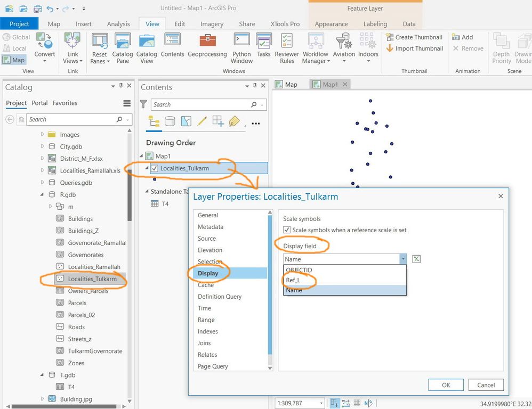Select Local view mode

(14, 48)
